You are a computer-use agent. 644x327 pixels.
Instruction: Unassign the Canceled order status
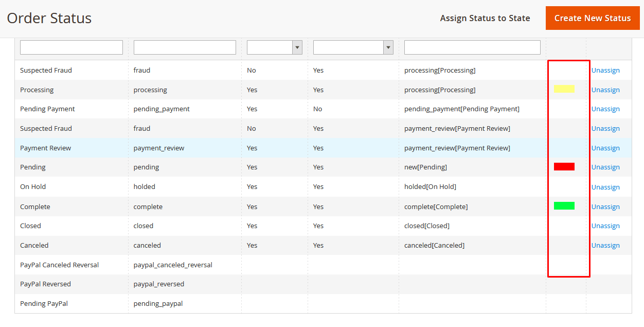pos(605,245)
